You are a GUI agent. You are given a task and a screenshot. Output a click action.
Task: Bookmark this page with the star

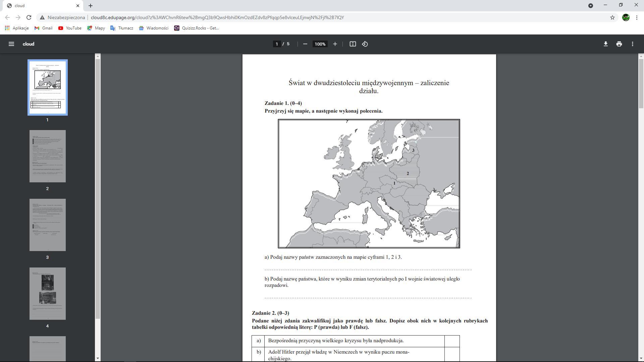(x=612, y=17)
